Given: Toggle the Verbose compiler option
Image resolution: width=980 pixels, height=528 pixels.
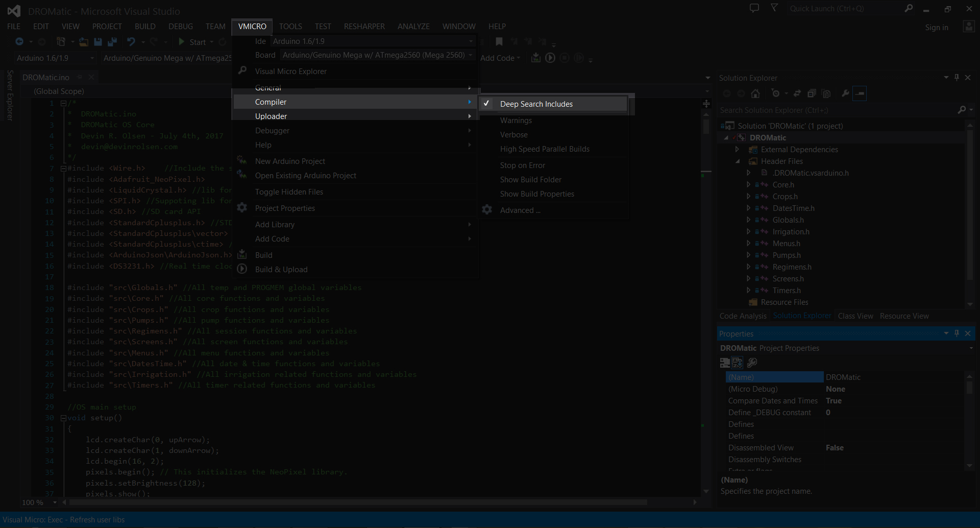Looking at the screenshot, I should [x=553, y=135].
